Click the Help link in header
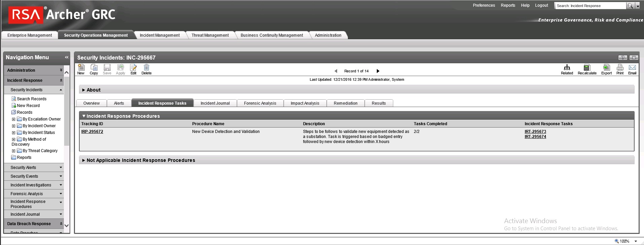This screenshot has width=644, height=245. pyautogui.click(x=525, y=5)
